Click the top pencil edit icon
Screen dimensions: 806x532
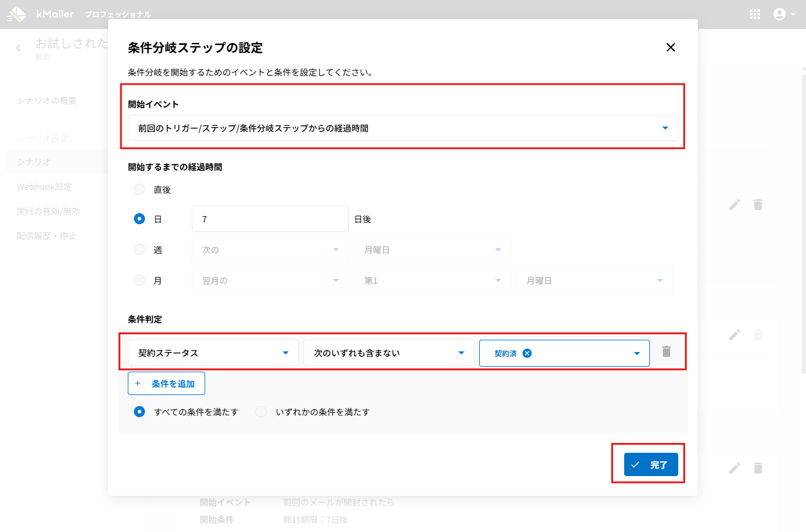point(735,205)
